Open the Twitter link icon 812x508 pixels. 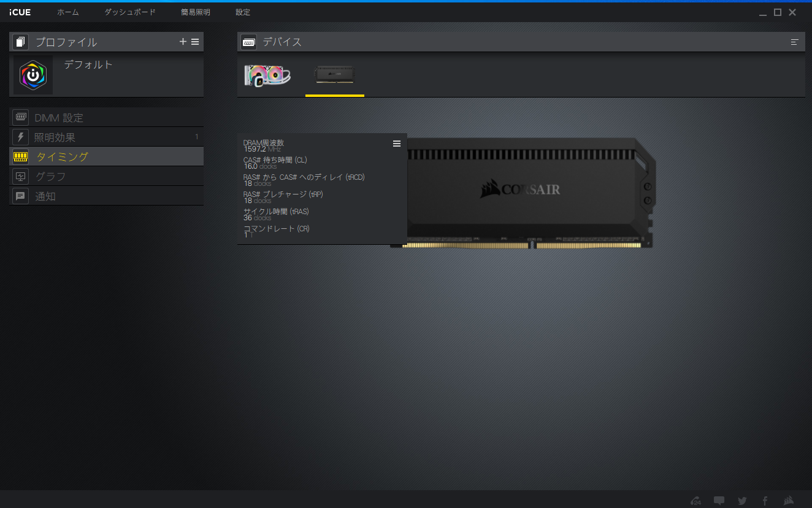click(x=742, y=501)
